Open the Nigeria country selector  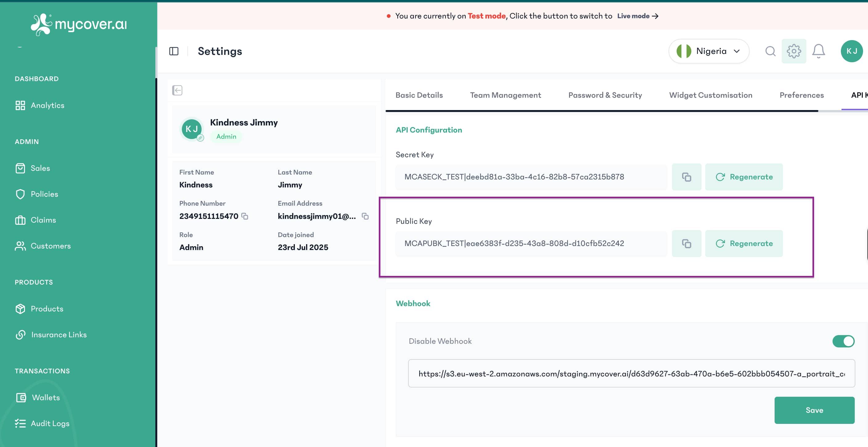[709, 51]
